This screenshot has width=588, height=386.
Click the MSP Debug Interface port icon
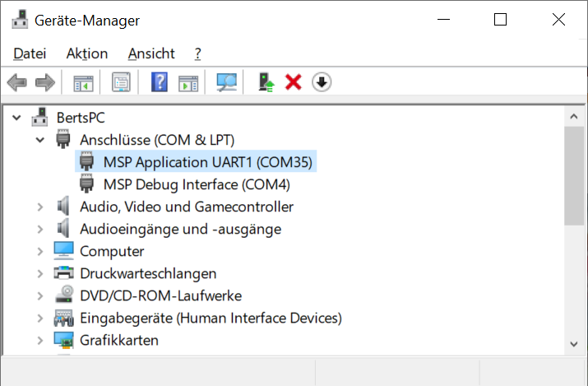click(86, 184)
